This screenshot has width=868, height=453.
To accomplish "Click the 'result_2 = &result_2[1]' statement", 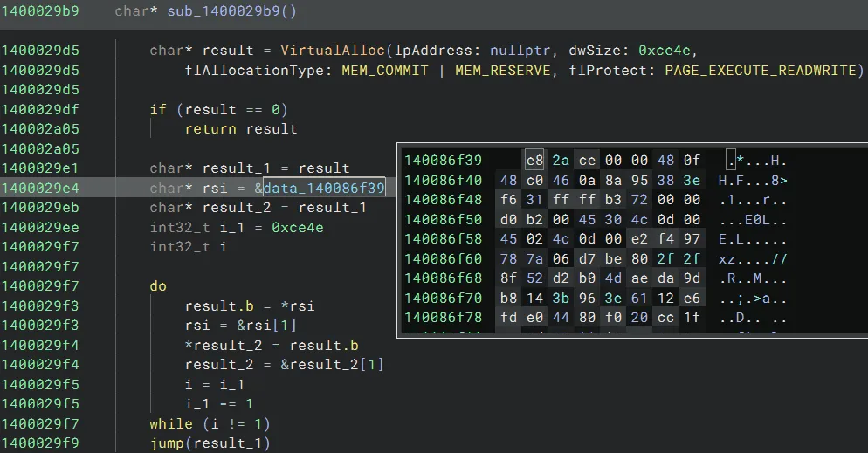I will [x=285, y=365].
